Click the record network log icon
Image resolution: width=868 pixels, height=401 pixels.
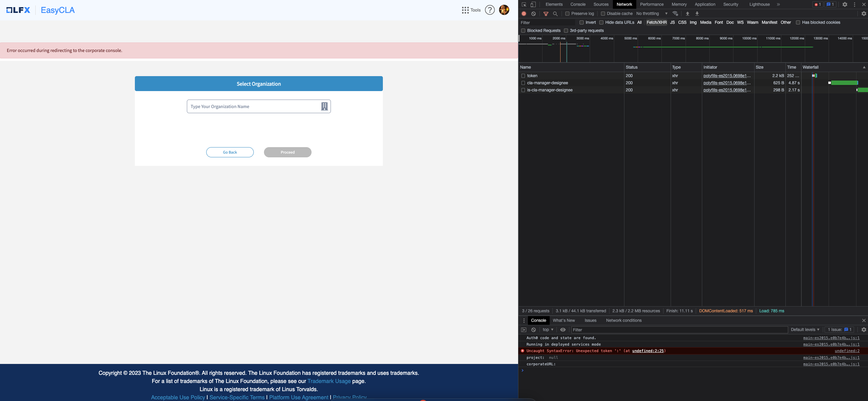(x=524, y=14)
